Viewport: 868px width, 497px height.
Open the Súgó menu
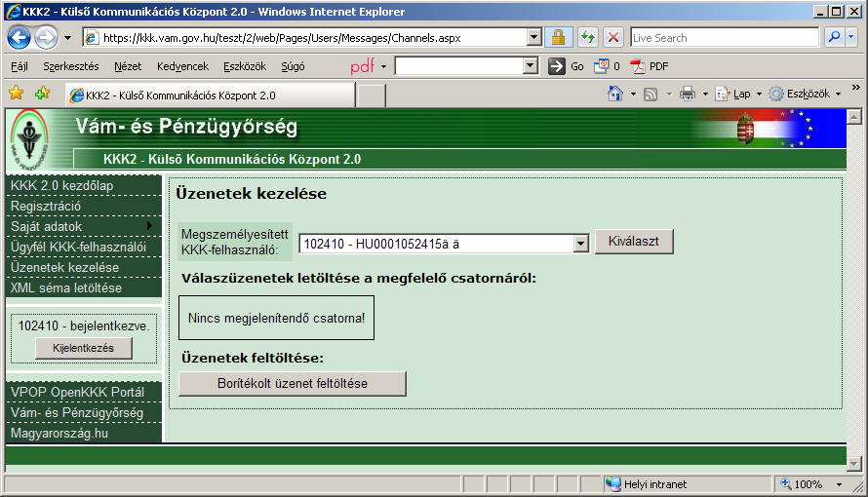[x=293, y=66]
